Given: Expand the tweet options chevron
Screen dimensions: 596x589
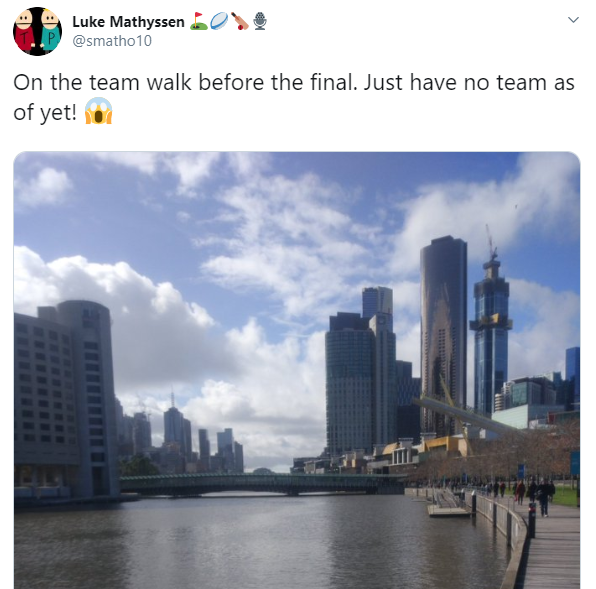Looking at the screenshot, I should pos(573,20).
